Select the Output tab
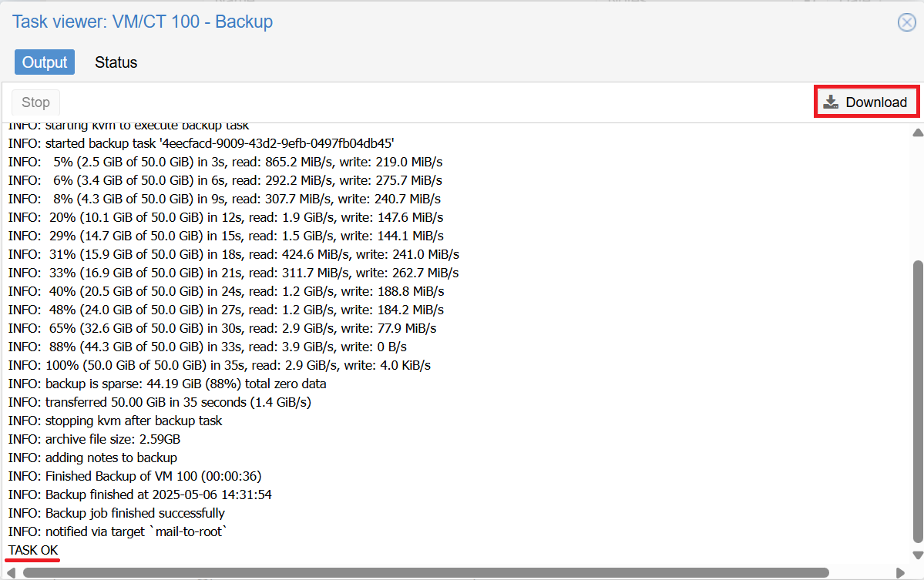This screenshot has width=924, height=580. 45,62
